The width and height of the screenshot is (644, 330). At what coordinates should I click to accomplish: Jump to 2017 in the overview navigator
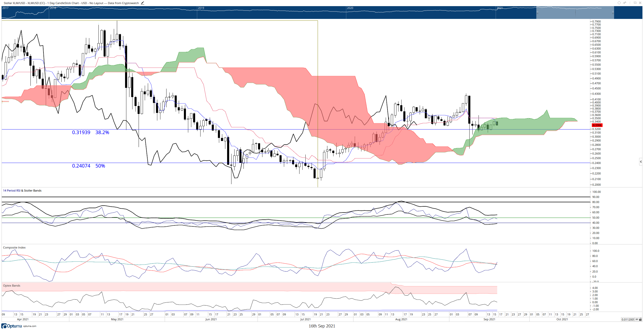point(5,8)
